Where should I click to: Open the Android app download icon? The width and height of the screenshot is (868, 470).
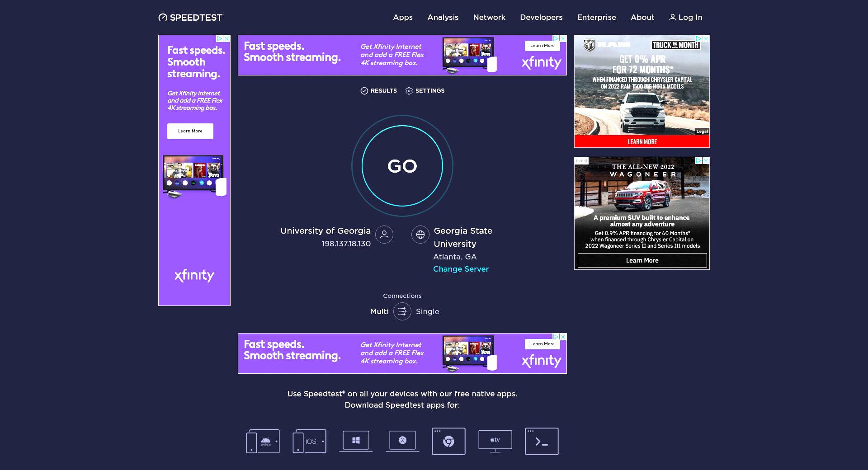pyautogui.click(x=263, y=441)
